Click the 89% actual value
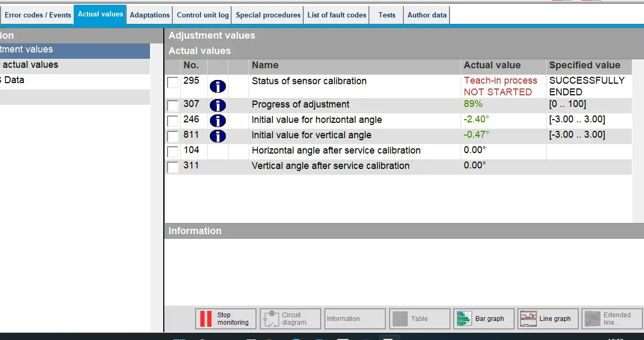This screenshot has width=644, height=340. pyautogui.click(x=473, y=104)
